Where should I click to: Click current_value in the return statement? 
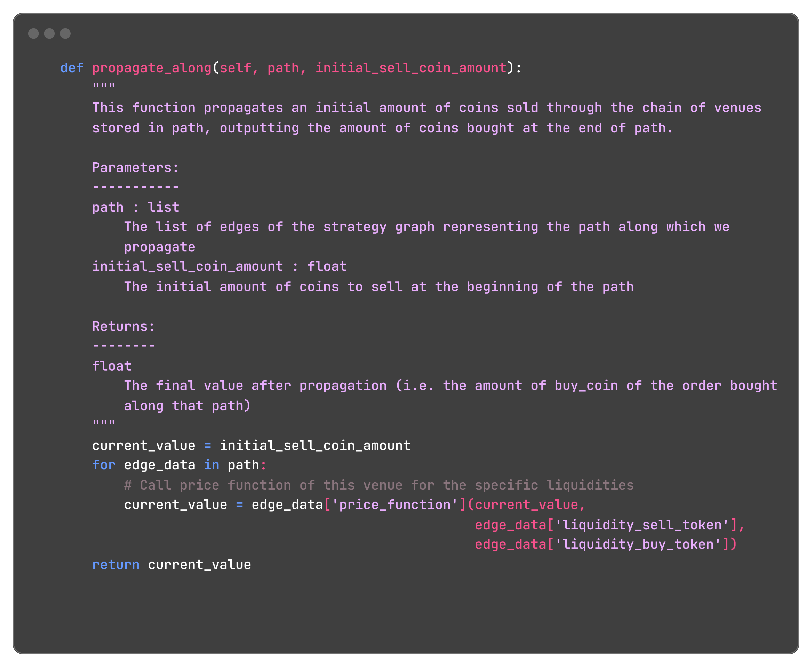coord(199,564)
